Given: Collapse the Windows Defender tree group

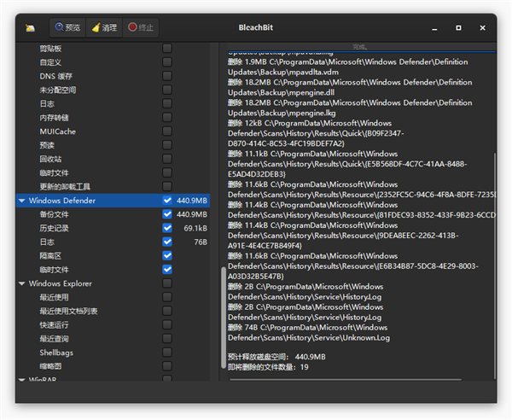Looking at the screenshot, I should point(22,201).
